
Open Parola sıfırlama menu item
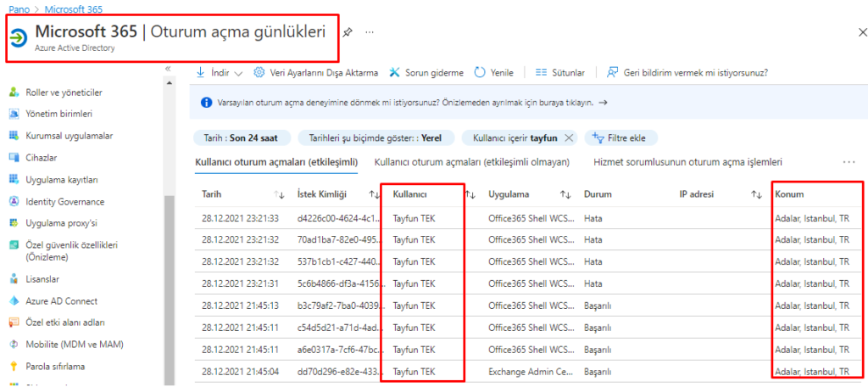point(55,367)
